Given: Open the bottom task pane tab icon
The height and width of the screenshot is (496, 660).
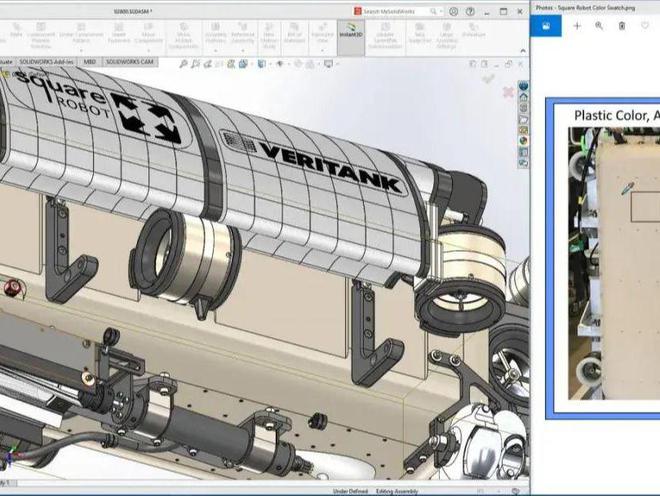Looking at the screenshot, I should (524, 163).
